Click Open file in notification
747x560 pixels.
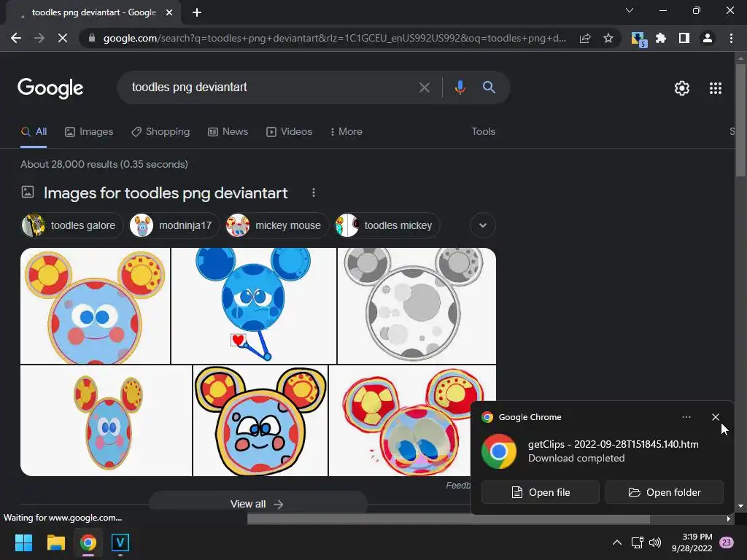pos(541,492)
